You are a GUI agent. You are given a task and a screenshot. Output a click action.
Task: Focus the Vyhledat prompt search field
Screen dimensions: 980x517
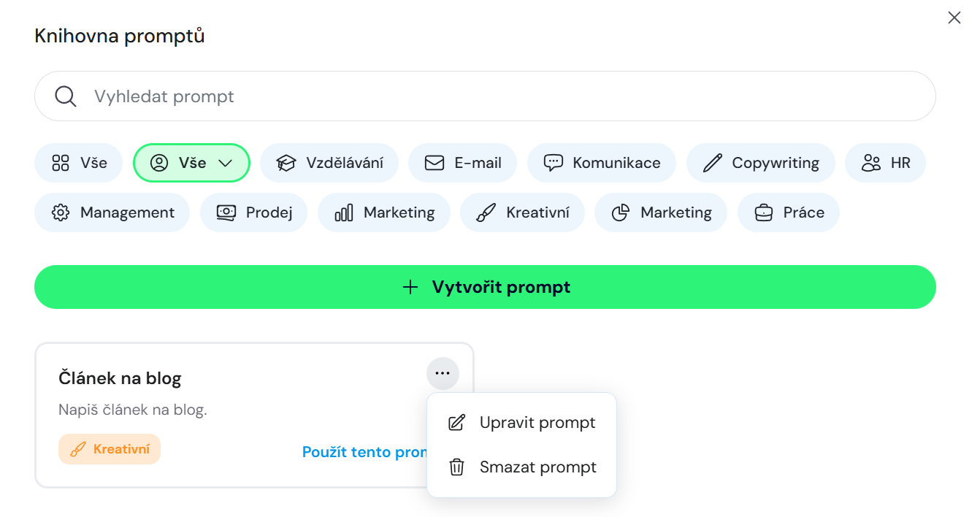click(x=497, y=96)
